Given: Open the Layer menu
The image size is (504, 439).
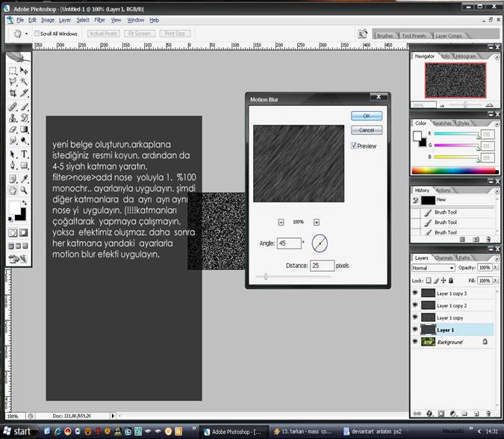Looking at the screenshot, I should [65, 20].
